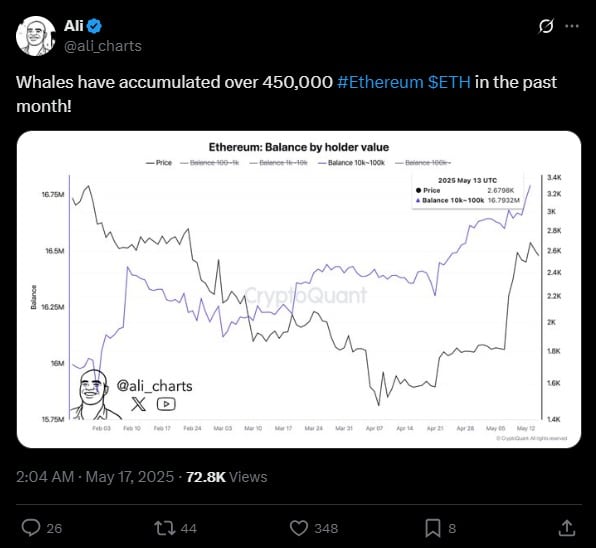The height and width of the screenshot is (548, 596).
Task: Toggle the Balance 1k-10k legend series
Action: [278, 163]
